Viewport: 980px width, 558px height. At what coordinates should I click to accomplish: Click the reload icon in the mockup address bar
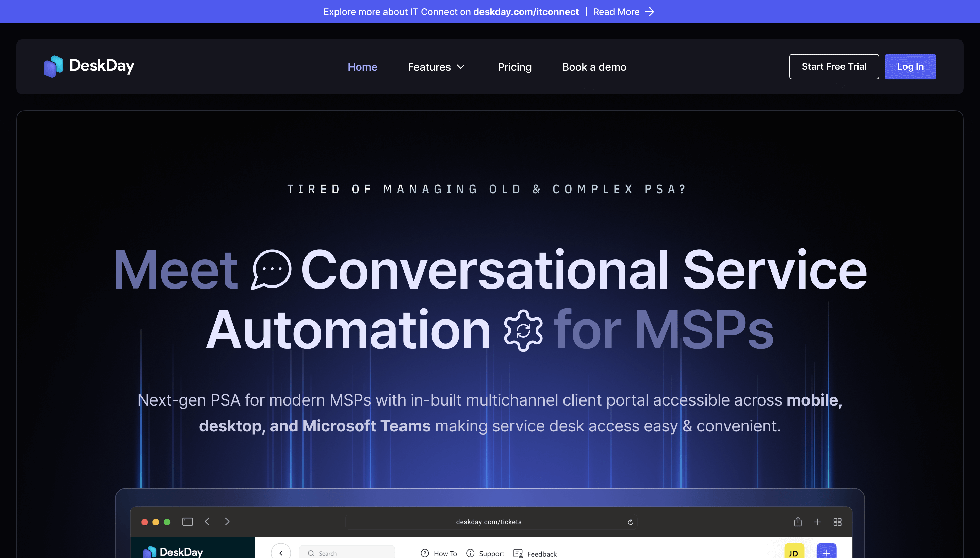coord(631,521)
